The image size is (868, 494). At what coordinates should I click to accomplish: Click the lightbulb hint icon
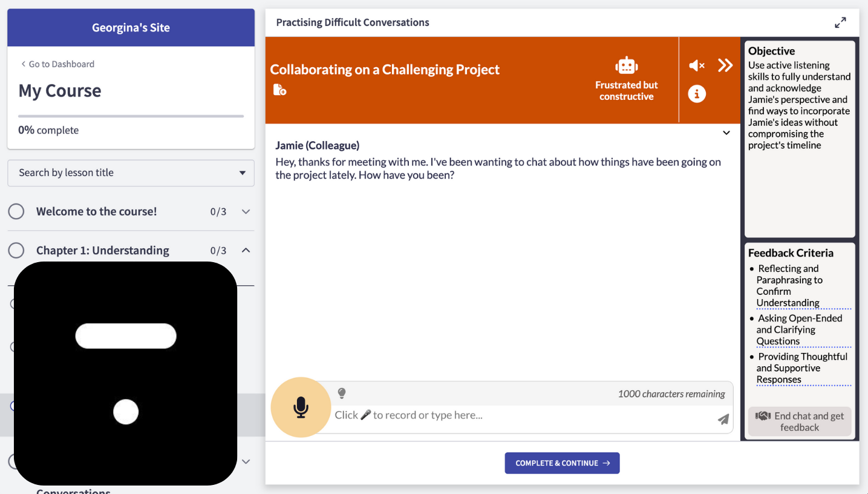pyautogui.click(x=342, y=394)
